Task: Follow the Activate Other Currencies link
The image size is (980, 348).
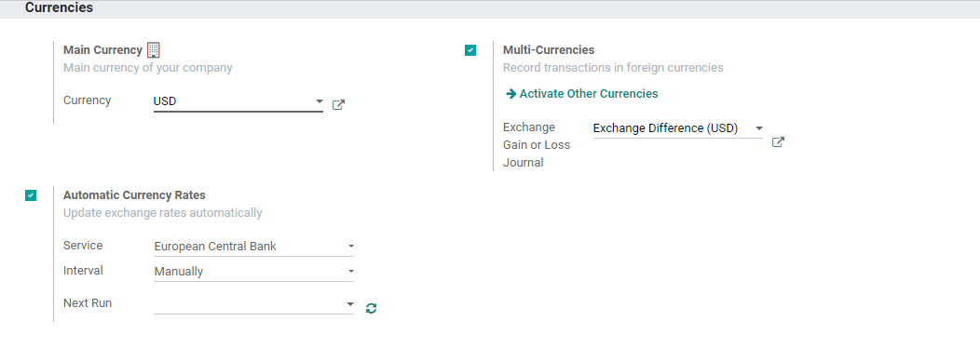Action: [x=589, y=94]
